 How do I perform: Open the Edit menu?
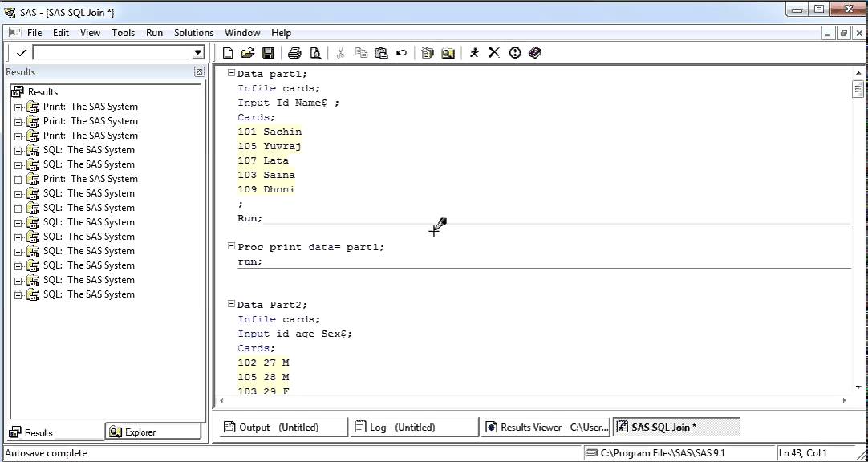pos(61,33)
